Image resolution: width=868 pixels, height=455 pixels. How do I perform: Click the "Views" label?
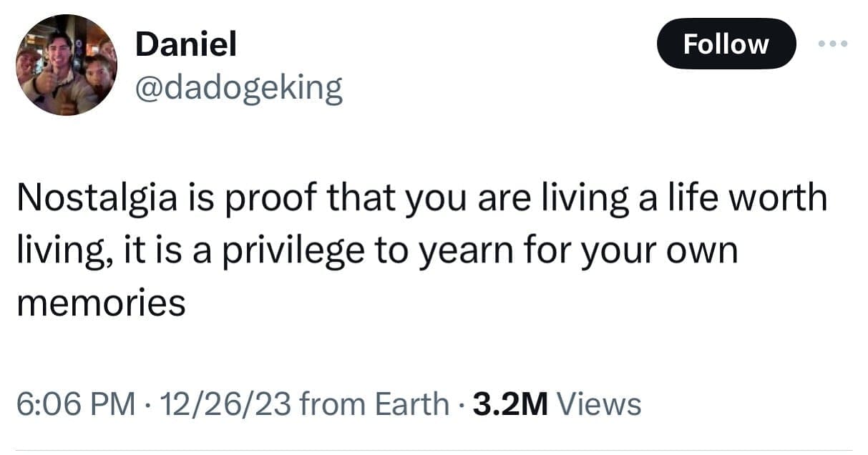(x=598, y=404)
